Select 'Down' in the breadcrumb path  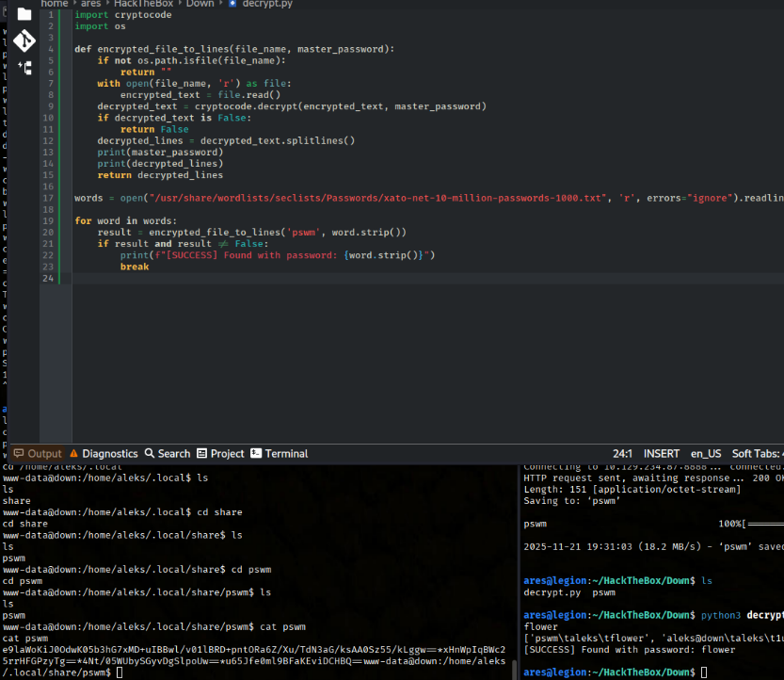point(200,4)
